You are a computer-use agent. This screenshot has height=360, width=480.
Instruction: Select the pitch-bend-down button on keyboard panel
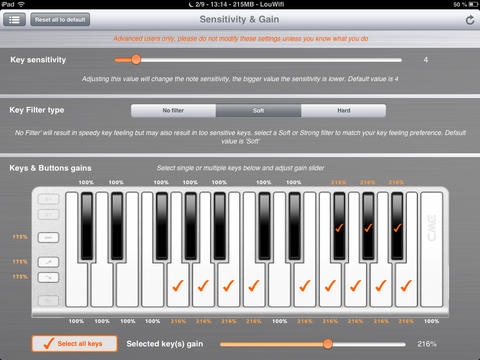pyautogui.click(x=49, y=277)
